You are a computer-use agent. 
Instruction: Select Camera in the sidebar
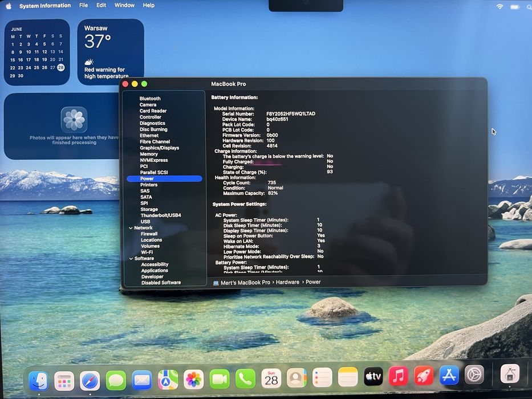[x=148, y=105]
